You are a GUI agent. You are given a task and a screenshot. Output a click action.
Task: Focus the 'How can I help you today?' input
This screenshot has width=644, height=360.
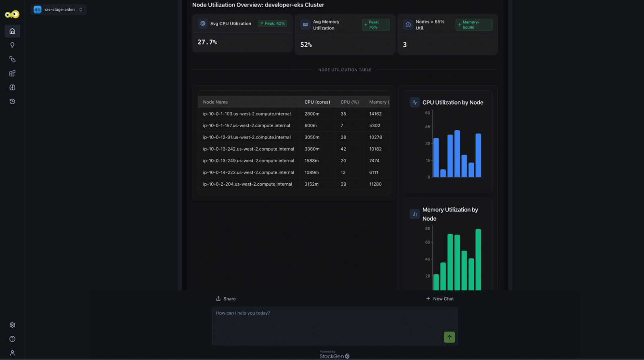coord(334,326)
